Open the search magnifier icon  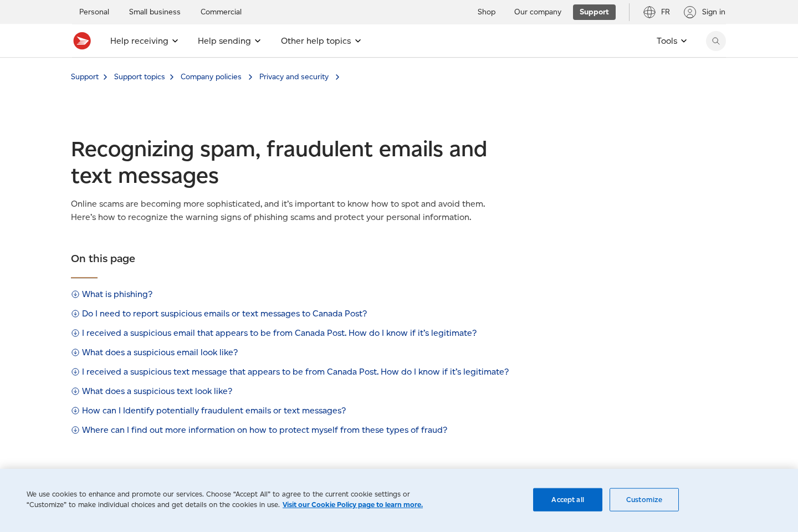point(716,41)
